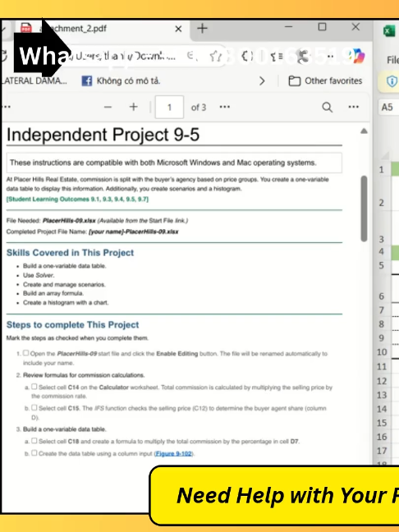This screenshot has width=399, height=532.
Task: Click the PDF zoom in plus icon
Action: (x=134, y=107)
